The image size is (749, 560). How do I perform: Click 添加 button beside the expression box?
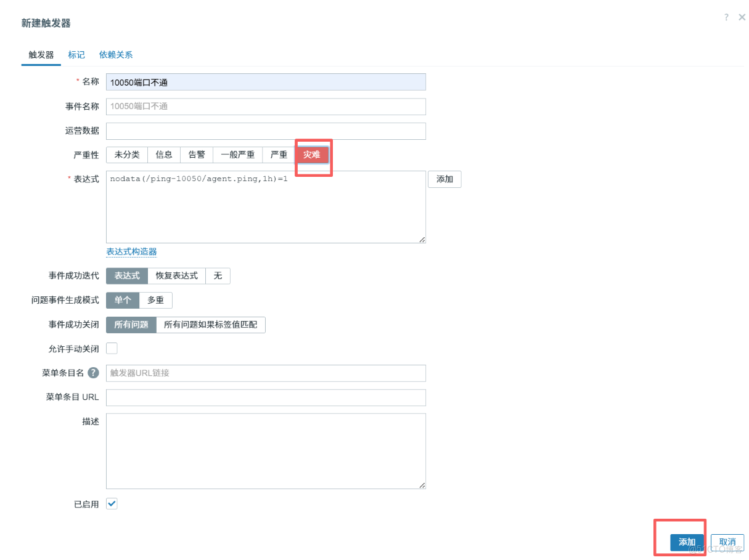[x=444, y=179]
